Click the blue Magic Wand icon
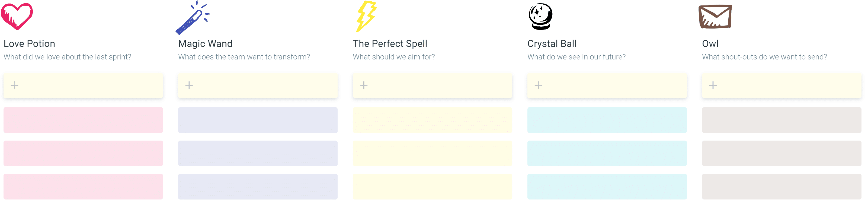 (x=193, y=18)
